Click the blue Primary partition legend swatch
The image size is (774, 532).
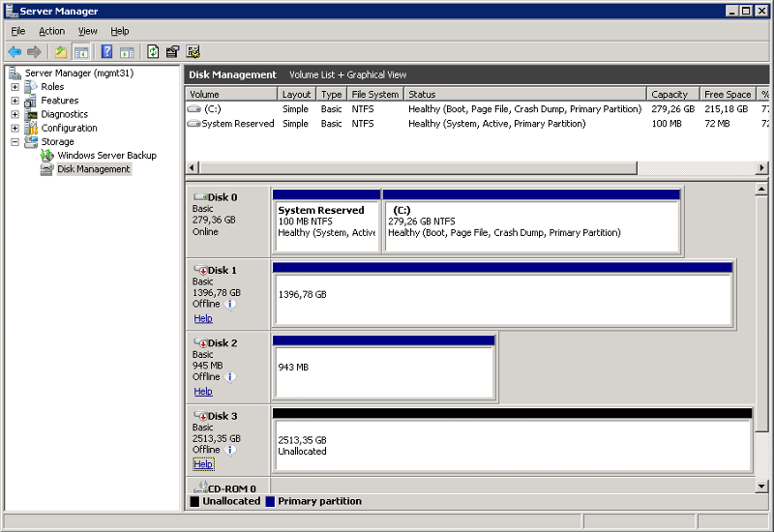[x=270, y=501]
